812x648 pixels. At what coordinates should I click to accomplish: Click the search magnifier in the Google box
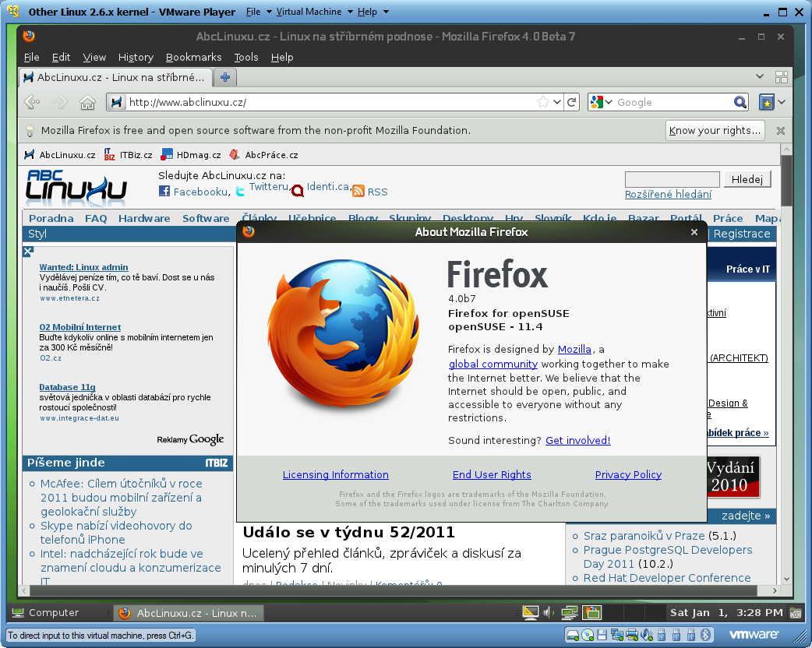click(x=740, y=102)
